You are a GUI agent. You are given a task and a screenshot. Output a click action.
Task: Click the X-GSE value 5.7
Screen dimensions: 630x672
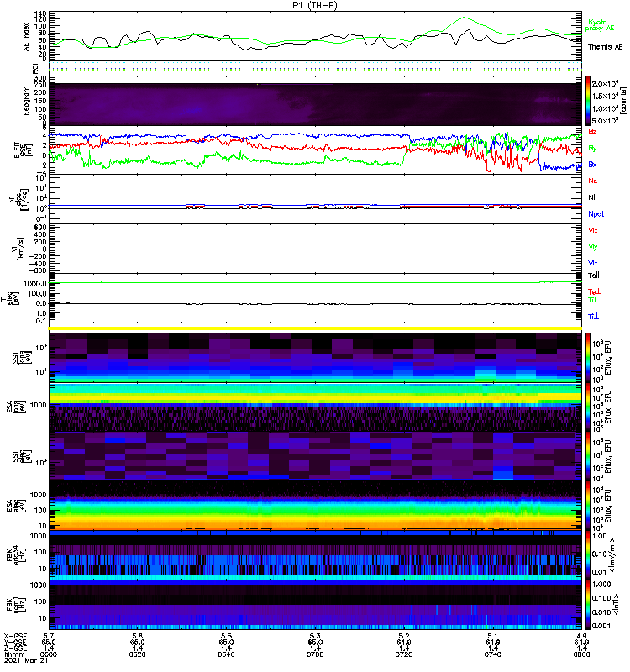click(49, 637)
